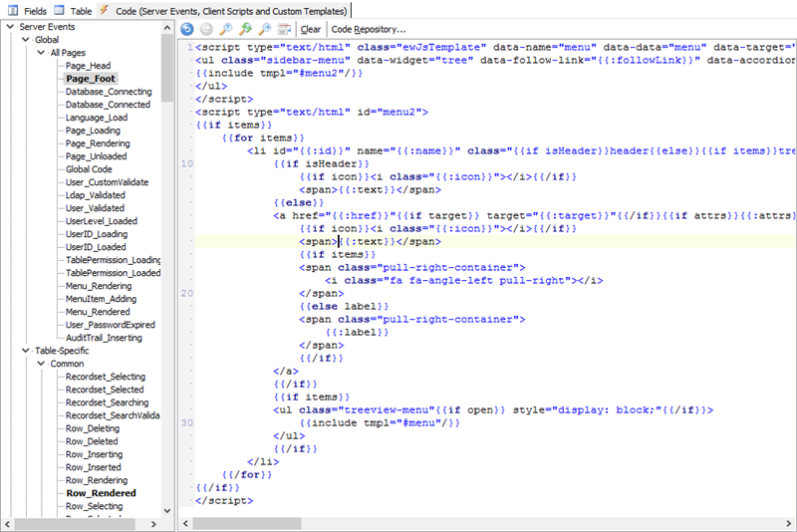Select Row_Deleting event
797x532 pixels.
(x=92, y=428)
